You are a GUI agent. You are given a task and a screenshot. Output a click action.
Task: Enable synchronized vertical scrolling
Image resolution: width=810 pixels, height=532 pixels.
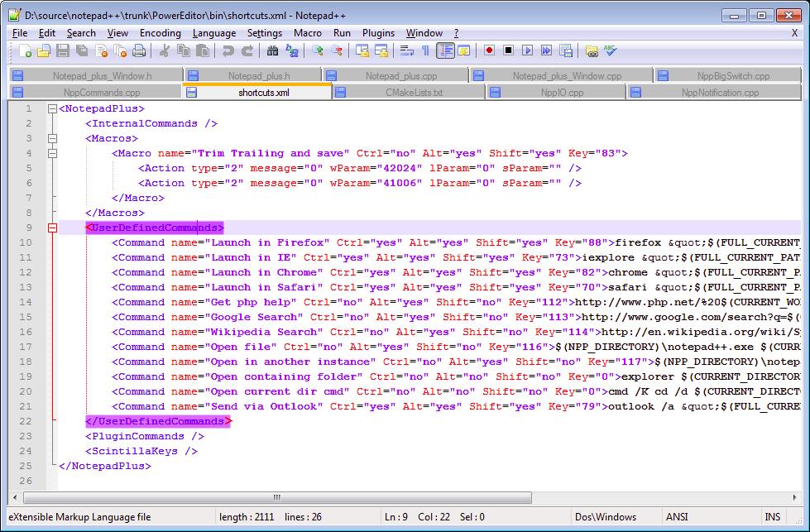[362, 50]
